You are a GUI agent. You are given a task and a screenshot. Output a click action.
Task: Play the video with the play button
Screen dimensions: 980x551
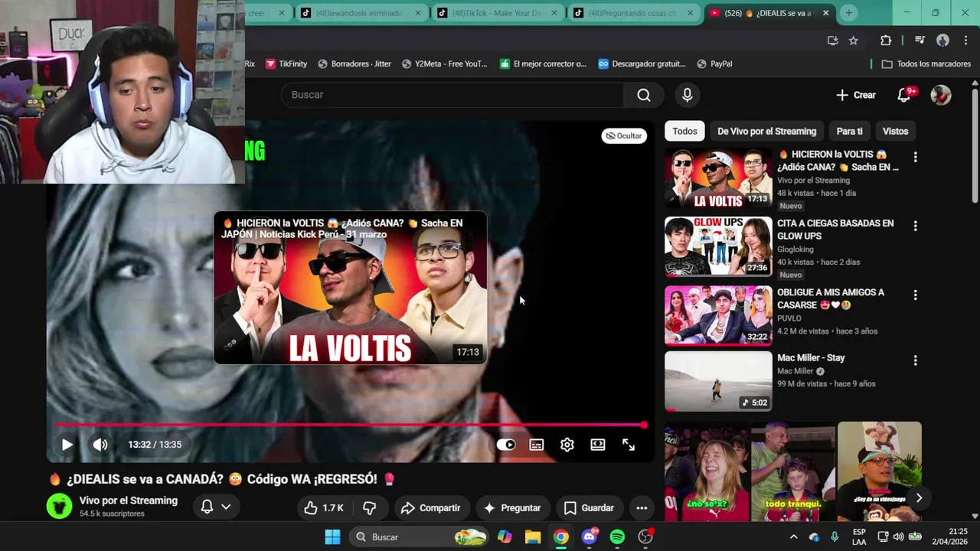click(67, 445)
